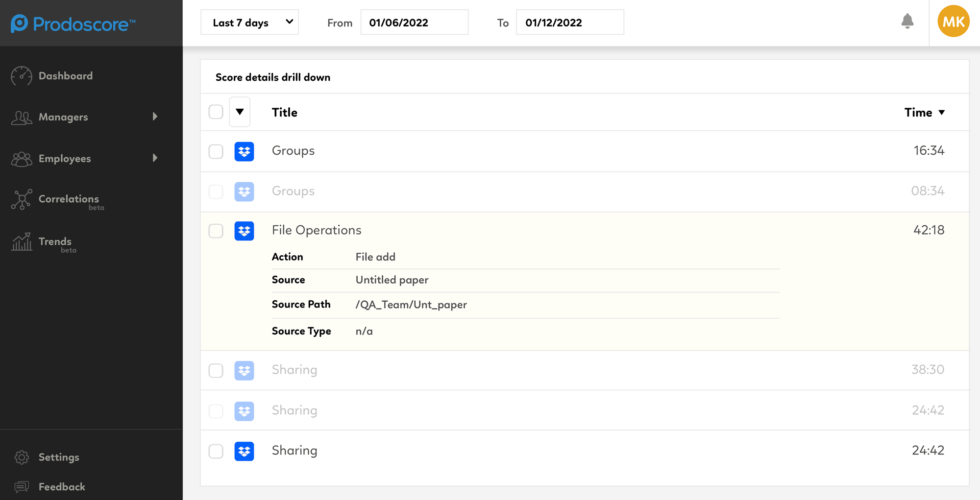Collapse the File Operations row details

[x=585, y=230]
